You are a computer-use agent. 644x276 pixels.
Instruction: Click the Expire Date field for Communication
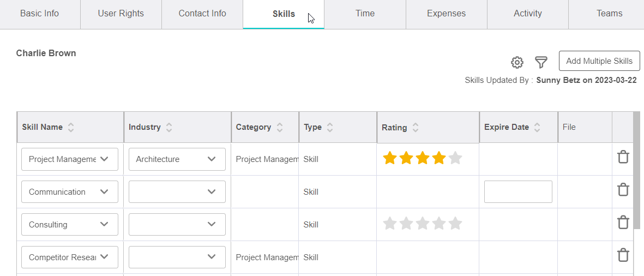point(518,192)
